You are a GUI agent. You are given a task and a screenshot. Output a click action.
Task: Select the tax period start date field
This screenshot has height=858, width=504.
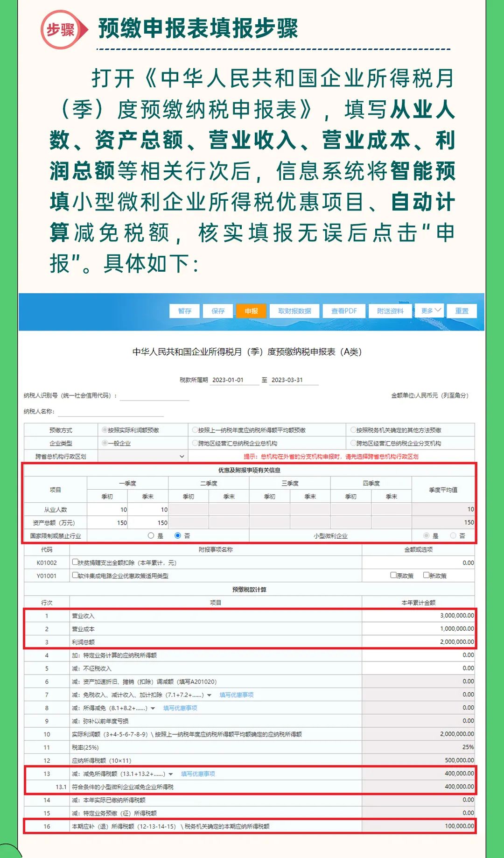[234, 380]
